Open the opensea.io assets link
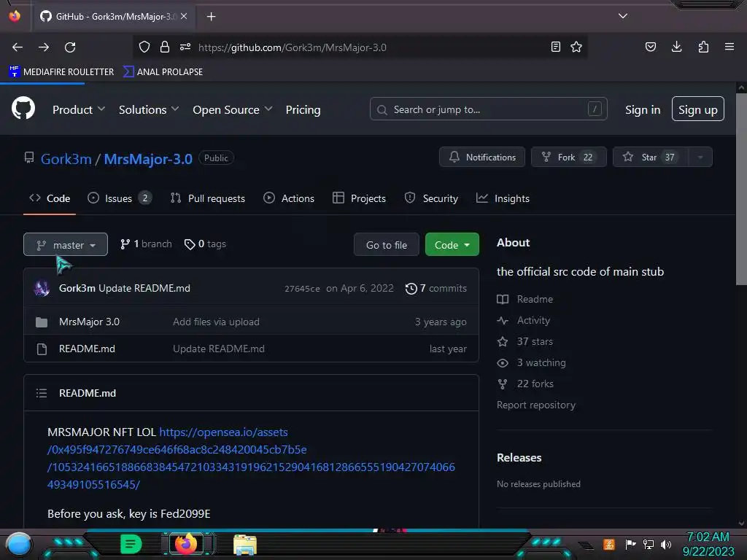Screen dimensions: 747x560 pos(251,458)
